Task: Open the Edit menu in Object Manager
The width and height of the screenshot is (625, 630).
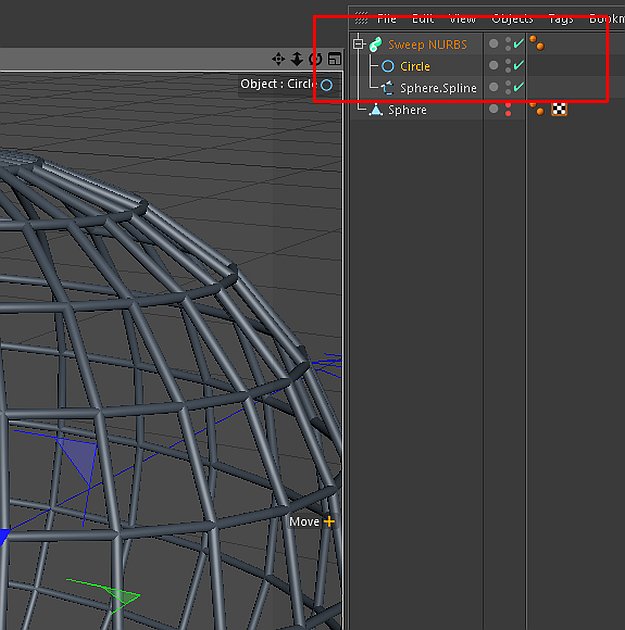Action: pyautogui.click(x=423, y=19)
